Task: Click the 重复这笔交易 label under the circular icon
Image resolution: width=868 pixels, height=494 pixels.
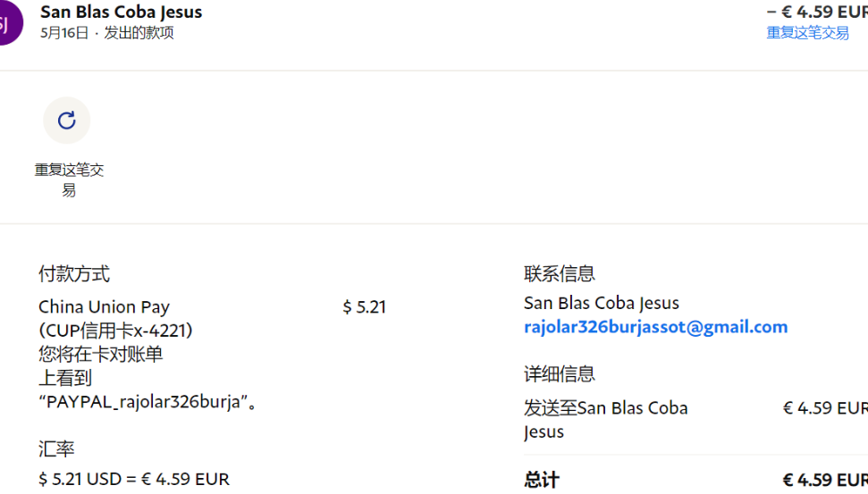Action: coord(69,180)
